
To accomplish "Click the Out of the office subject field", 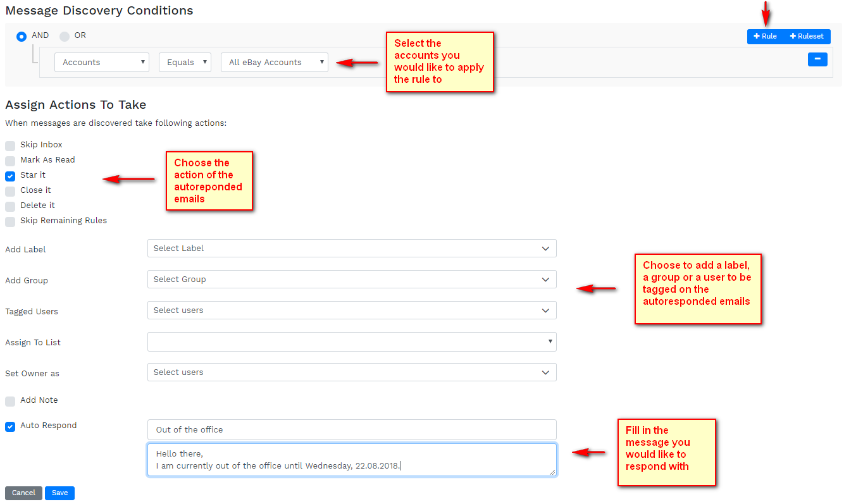I will (x=352, y=429).
